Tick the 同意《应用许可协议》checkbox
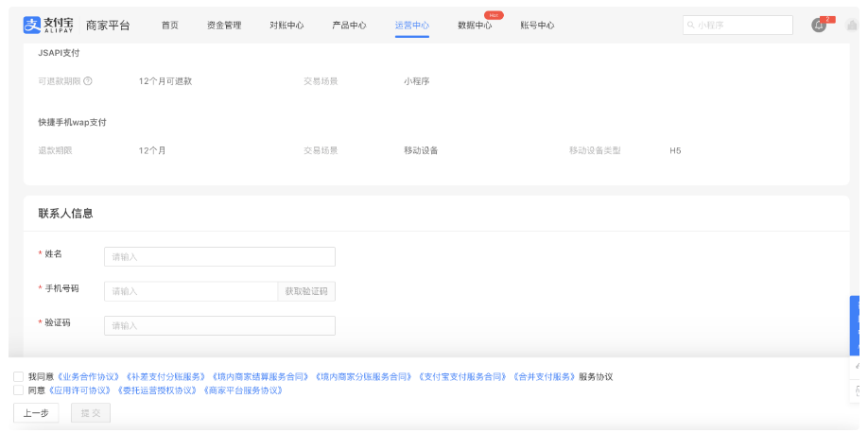 point(18,390)
